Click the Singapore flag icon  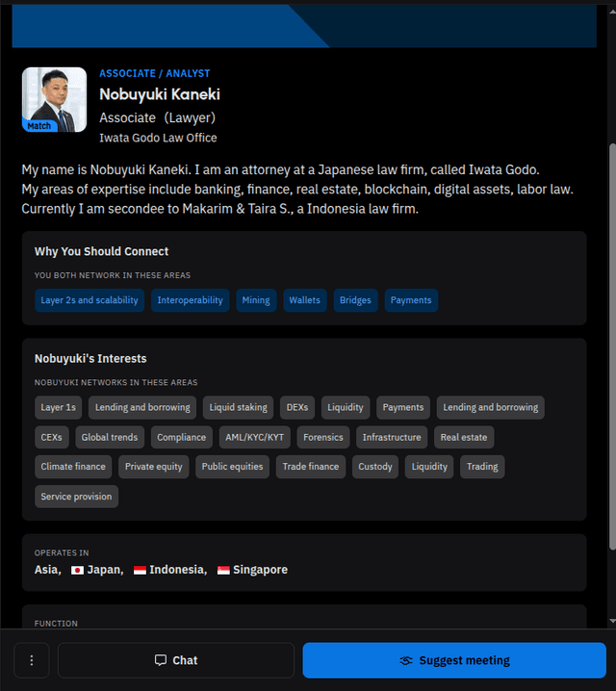(x=223, y=571)
